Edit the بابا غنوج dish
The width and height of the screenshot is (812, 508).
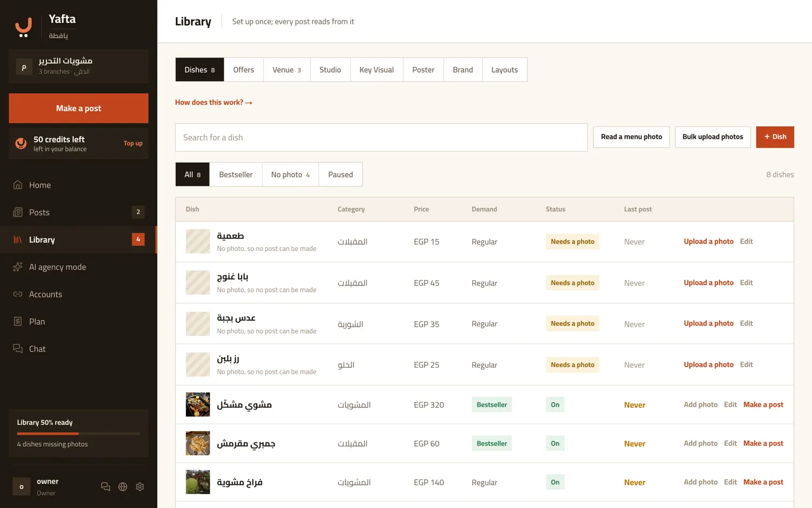click(746, 283)
